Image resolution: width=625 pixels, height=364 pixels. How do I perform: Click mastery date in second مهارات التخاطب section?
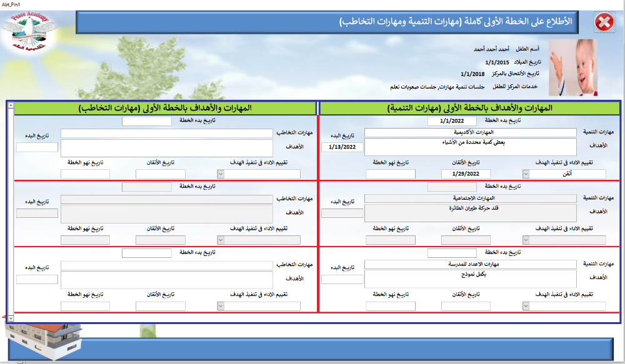[x=160, y=240]
